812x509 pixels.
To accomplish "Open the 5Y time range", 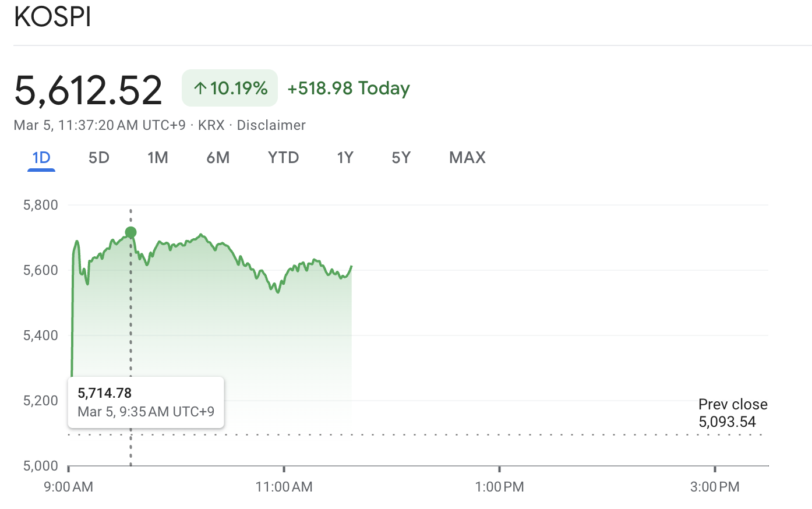I will (x=401, y=157).
